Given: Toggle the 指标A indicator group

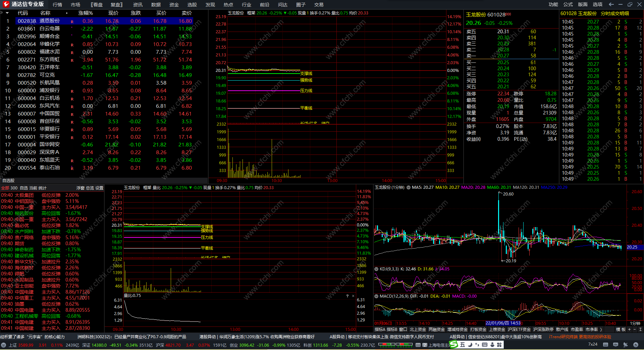Looking at the screenshot, I should (380, 330).
